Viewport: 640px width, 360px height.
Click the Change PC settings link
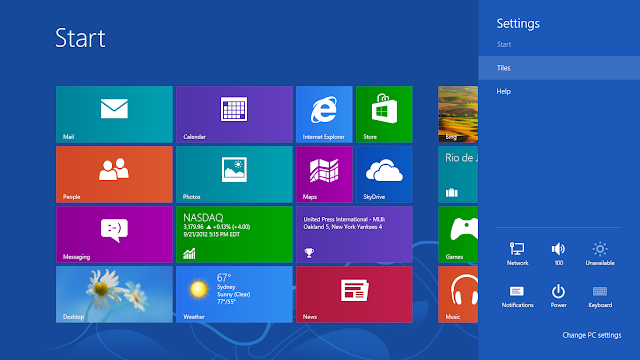[591, 335]
